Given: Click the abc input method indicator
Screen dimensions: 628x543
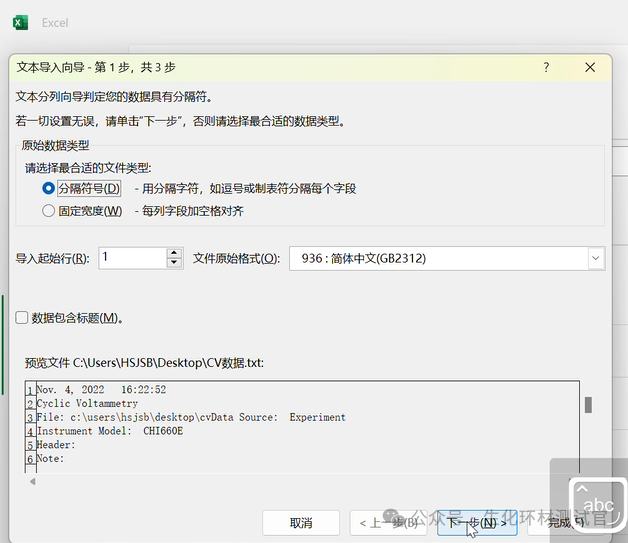Looking at the screenshot, I should (598, 504).
